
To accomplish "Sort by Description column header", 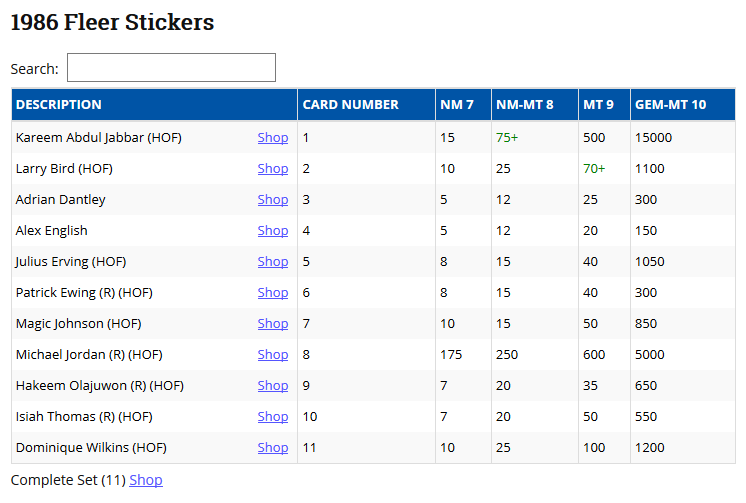I will 58,105.
